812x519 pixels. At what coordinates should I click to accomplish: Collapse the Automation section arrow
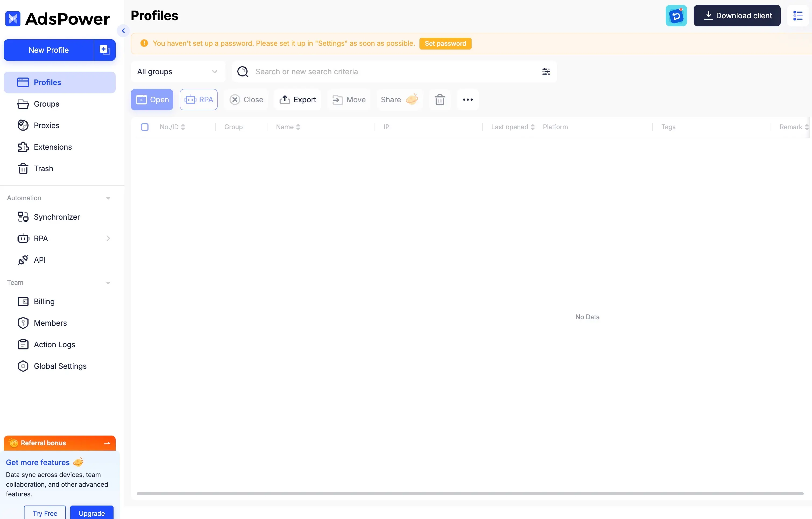[x=108, y=198]
